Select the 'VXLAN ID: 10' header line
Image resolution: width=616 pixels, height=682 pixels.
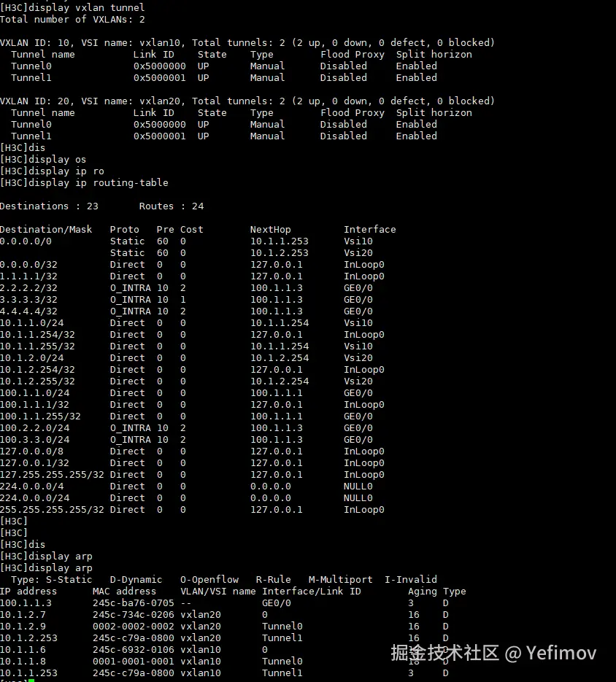[x=247, y=42]
